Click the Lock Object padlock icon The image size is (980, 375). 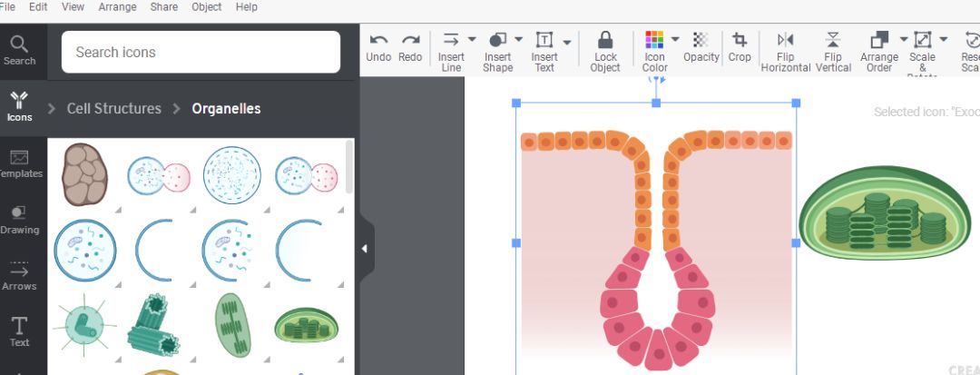(x=605, y=40)
